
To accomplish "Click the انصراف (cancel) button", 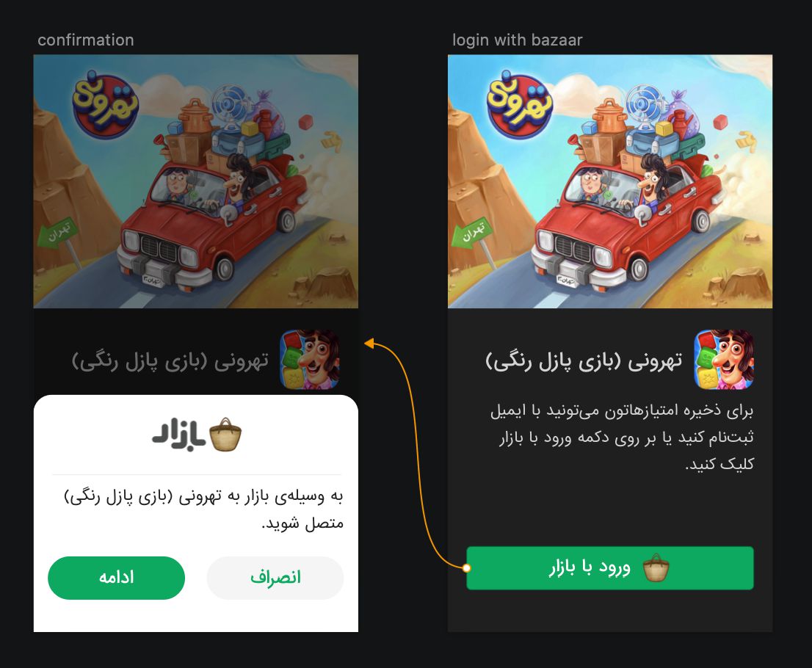I will [275, 578].
